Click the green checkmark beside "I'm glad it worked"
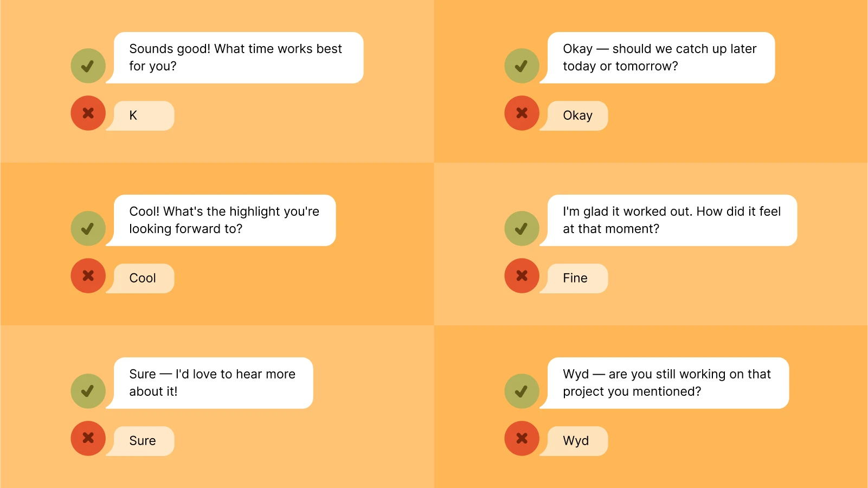The width and height of the screenshot is (868, 488). (x=522, y=228)
